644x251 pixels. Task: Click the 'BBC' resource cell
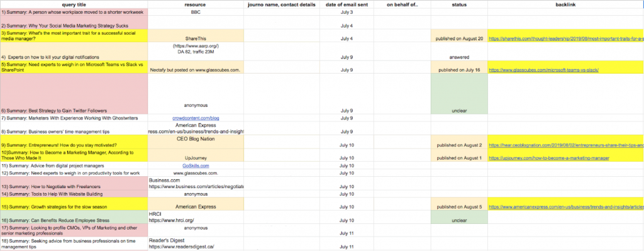[196, 13]
